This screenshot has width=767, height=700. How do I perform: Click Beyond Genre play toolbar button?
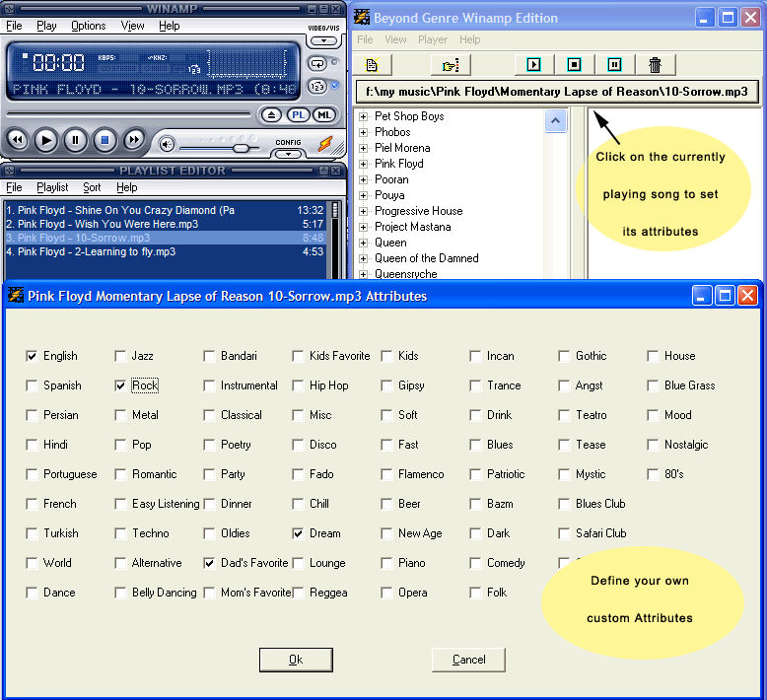(x=534, y=64)
